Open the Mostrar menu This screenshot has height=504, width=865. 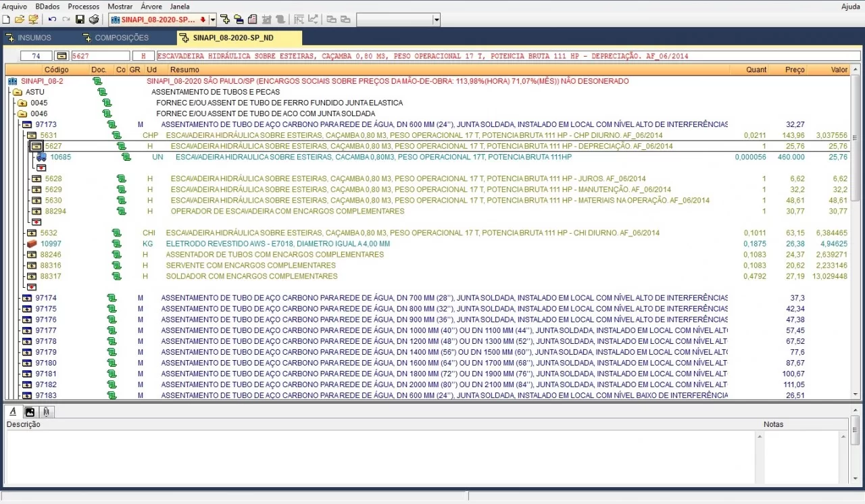click(x=120, y=6)
